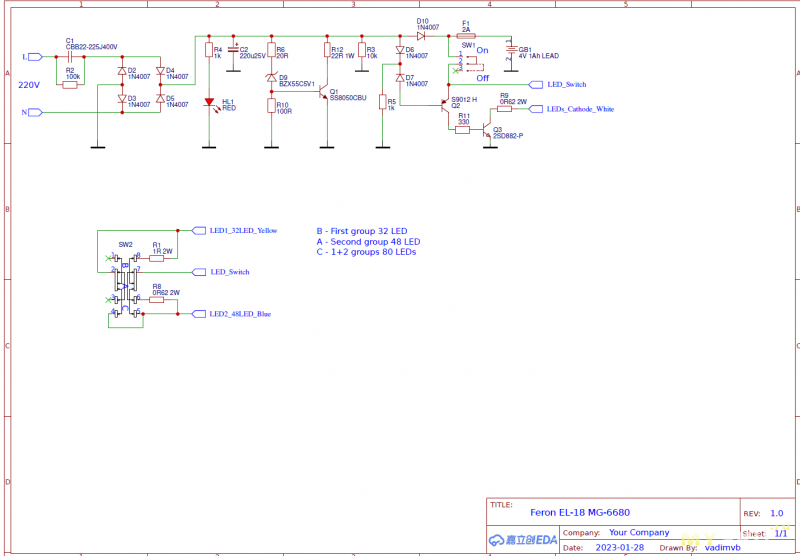Viewport: 800px width, 556px height.
Task: Select the C1 capacitor symbol
Action: click(70, 57)
